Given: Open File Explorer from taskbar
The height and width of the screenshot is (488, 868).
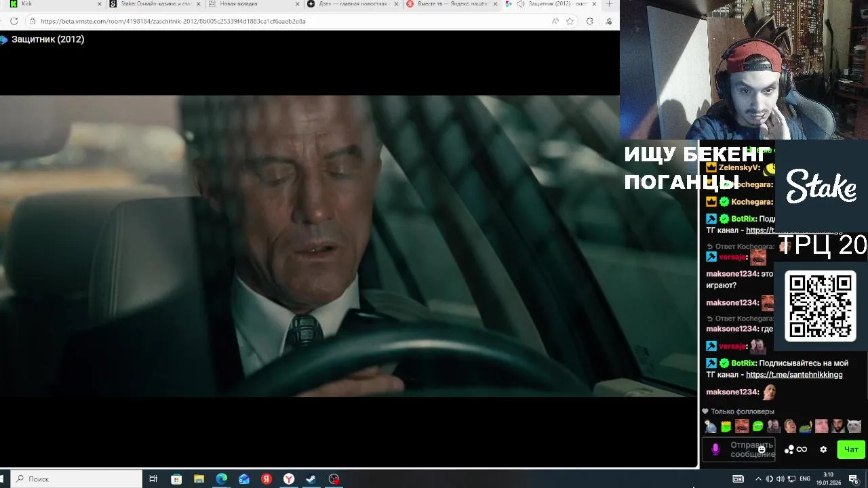Looking at the screenshot, I should coord(199,479).
